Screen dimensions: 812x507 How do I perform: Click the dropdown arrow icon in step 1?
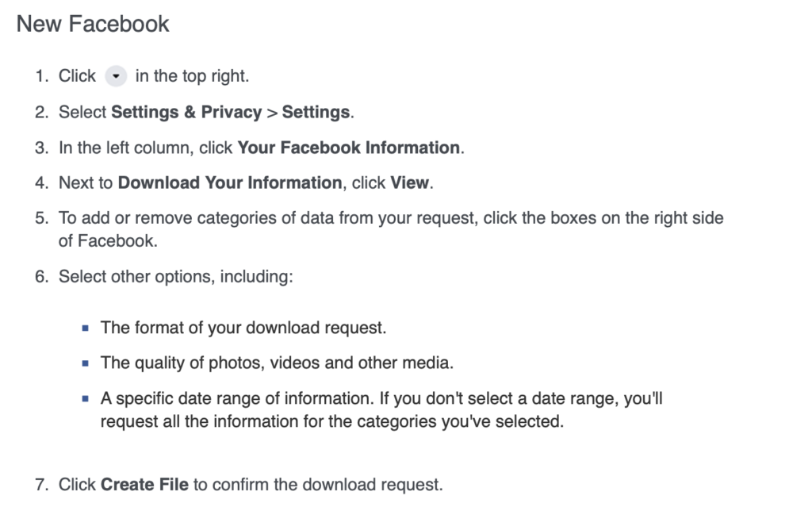point(117,77)
